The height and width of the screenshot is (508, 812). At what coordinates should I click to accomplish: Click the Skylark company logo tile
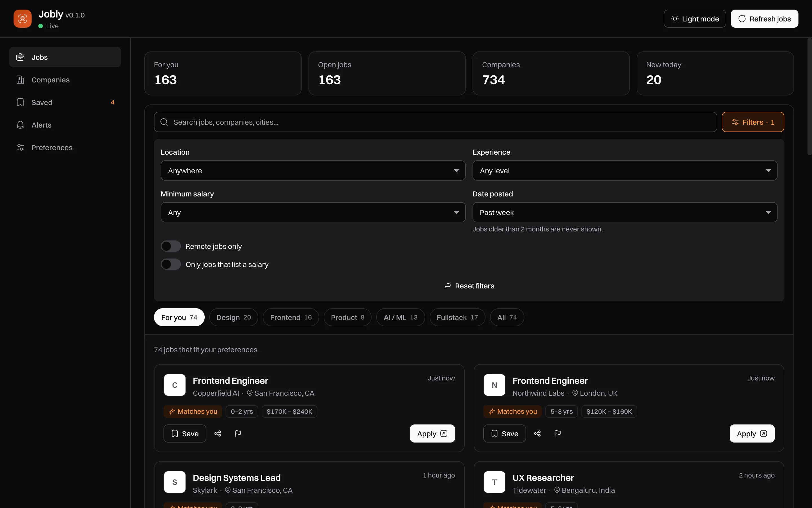pyautogui.click(x=175, y=482)
